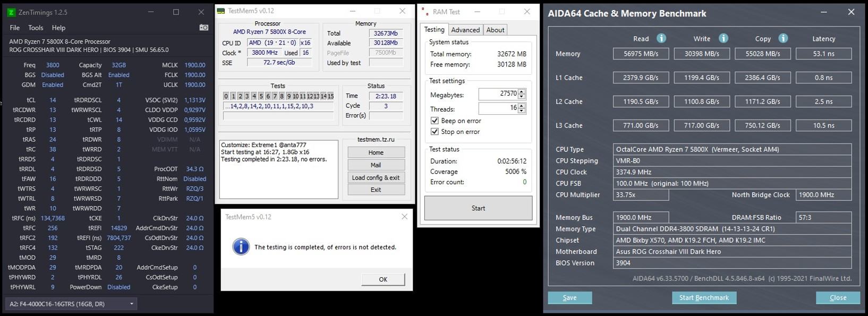Increase Threads value with up arrow

[522, 106]
